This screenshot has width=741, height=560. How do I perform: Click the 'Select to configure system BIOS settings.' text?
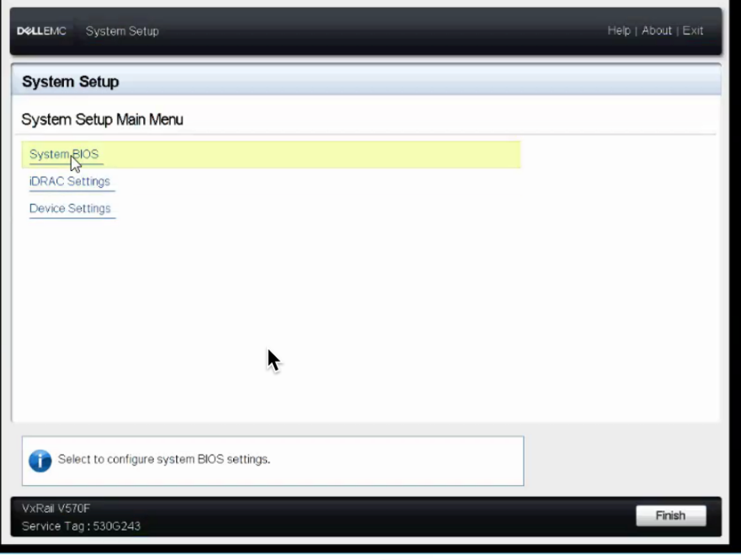pos(164,459)
